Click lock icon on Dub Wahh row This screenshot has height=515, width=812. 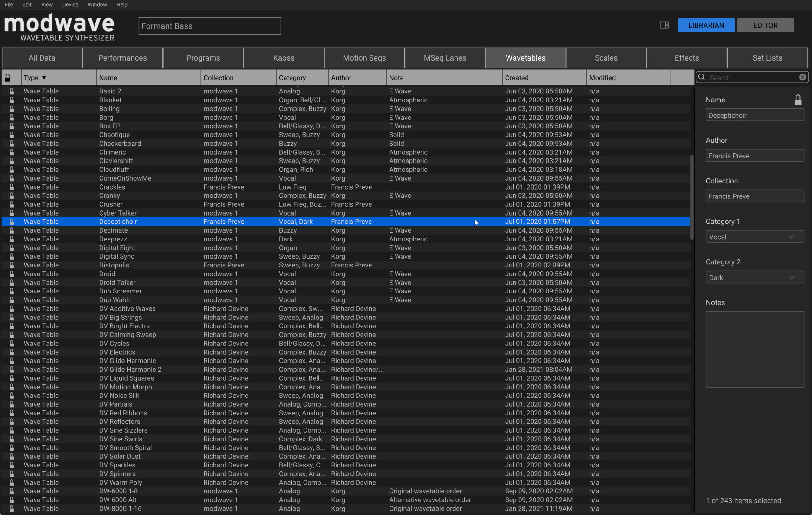point(11,300)
